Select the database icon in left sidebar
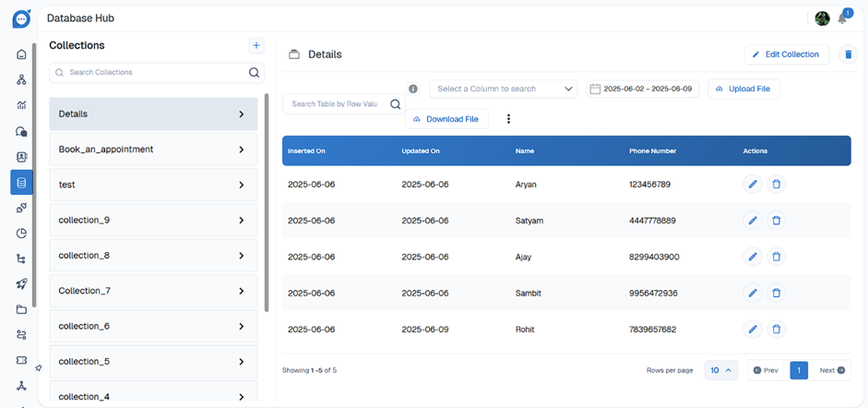 [x=21, y=183]
